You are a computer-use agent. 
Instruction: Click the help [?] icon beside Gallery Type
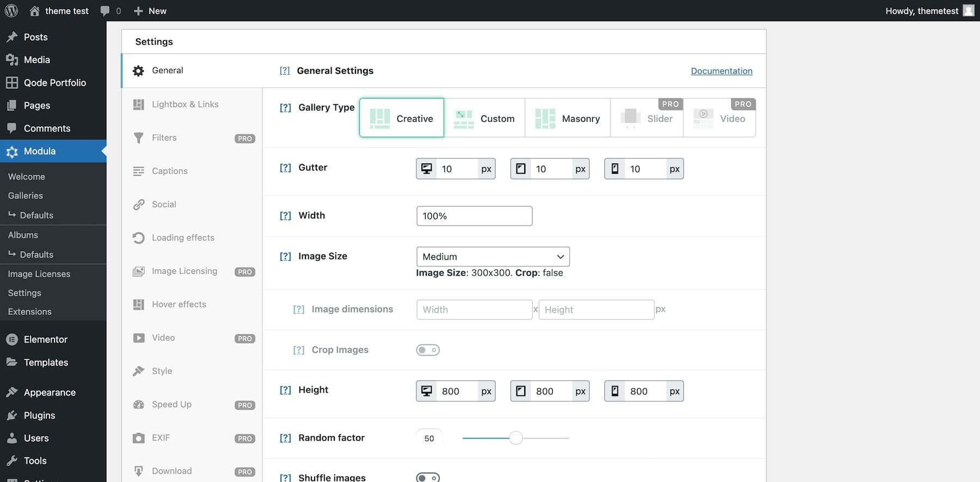(285, 108)
